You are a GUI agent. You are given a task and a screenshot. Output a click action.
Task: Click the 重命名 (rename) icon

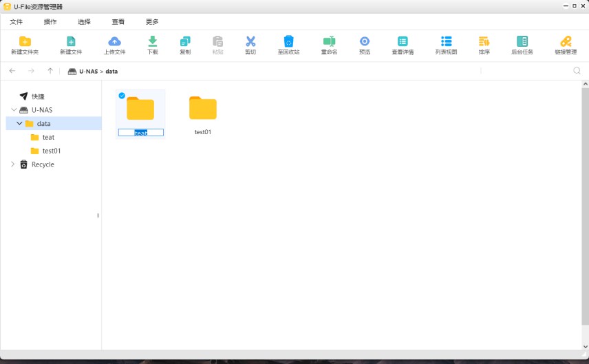(329, 42)
